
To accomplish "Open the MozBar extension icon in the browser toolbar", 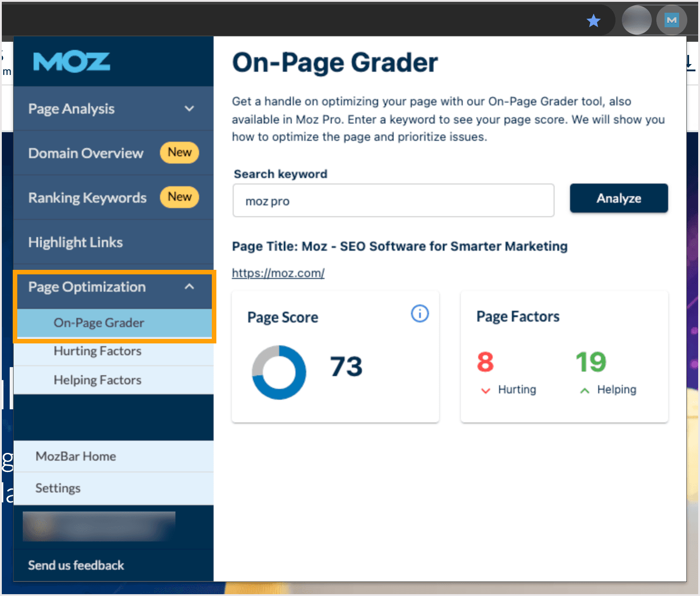I will (x=672, y=20).
